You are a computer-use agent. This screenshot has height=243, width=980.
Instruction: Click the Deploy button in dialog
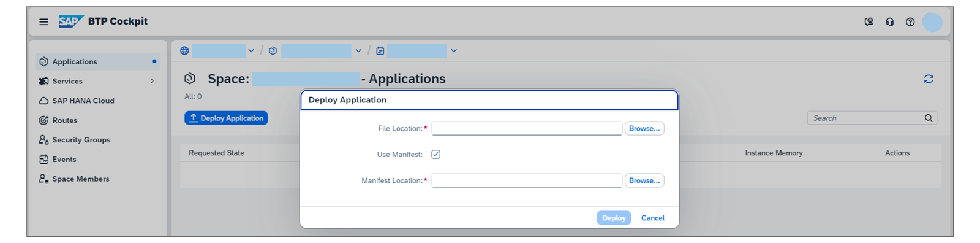614,218
